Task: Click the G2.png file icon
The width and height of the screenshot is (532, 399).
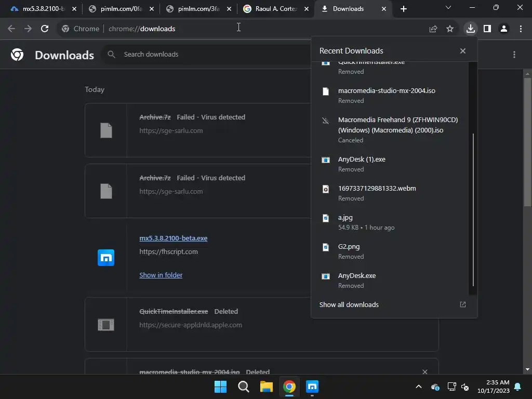Action: [x=326, y=247]
